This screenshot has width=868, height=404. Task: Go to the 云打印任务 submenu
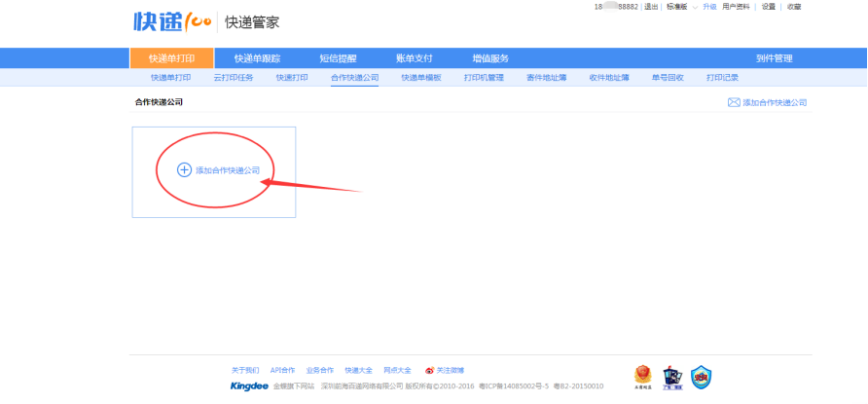[233, 77]
